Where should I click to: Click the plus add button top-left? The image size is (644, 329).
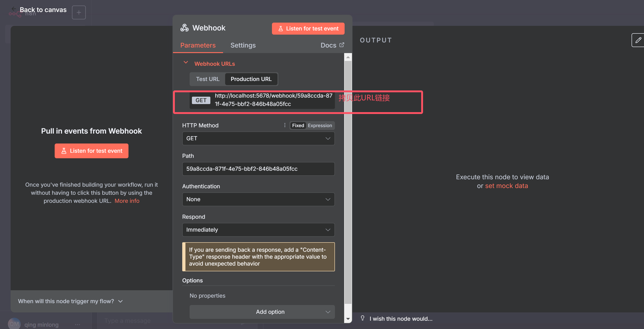pyautogui.click(x=79, y=12)
